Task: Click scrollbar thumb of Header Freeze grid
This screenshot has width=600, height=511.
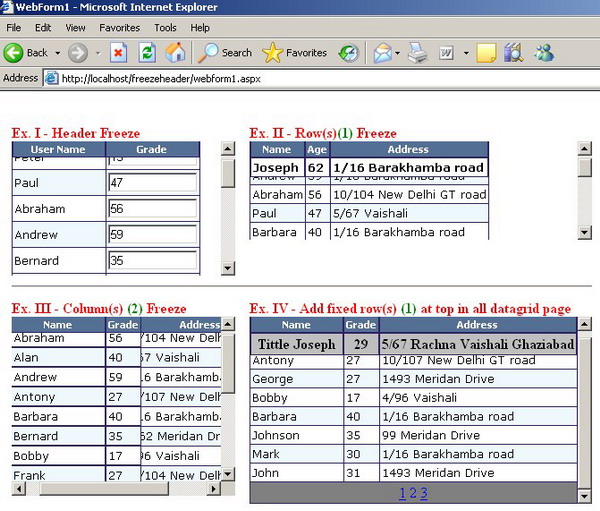Action: tap(228, 173)
